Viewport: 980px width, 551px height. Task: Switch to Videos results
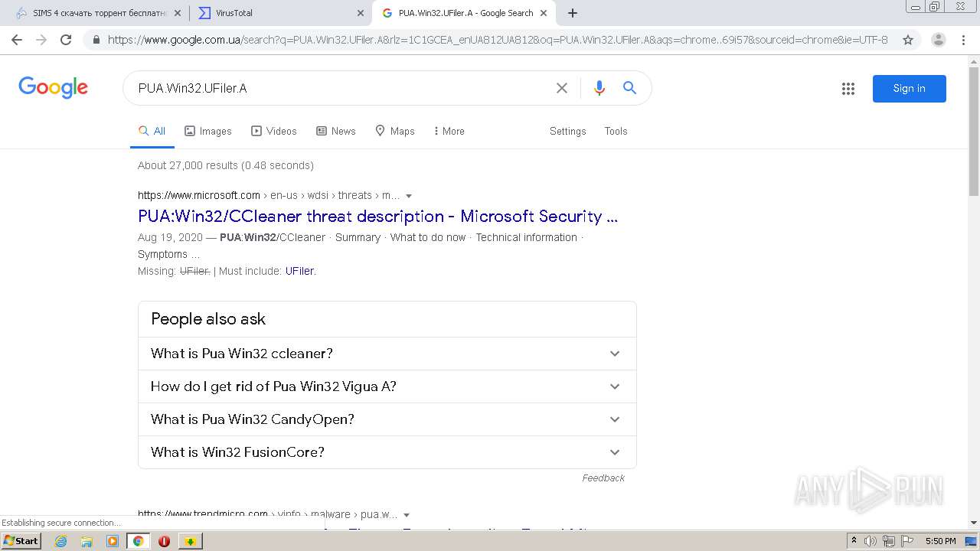(274, 131)
